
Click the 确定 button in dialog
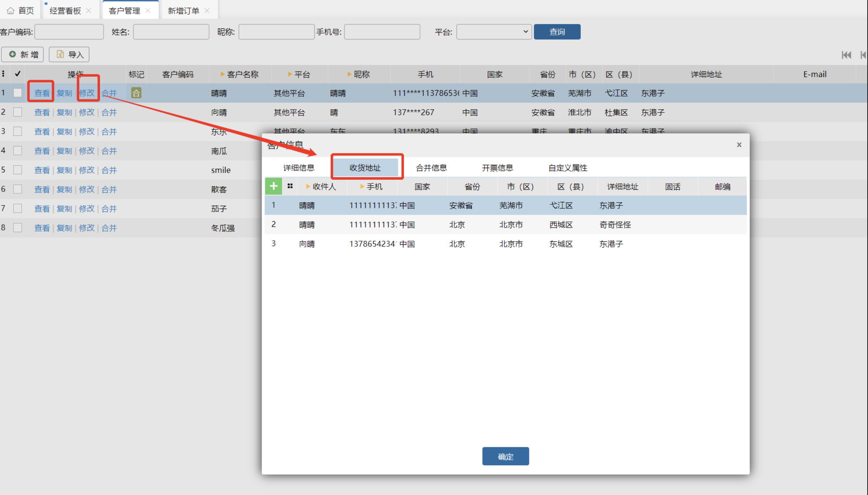506,456
